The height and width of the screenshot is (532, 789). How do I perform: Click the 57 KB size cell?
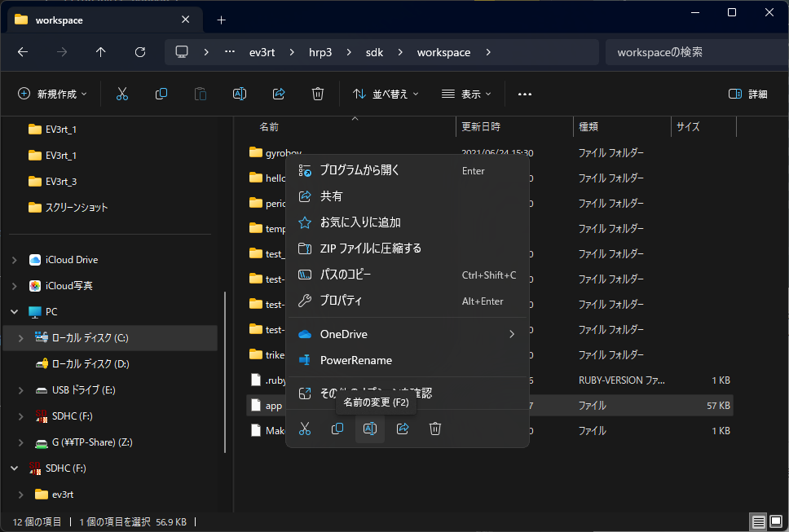[x=718, y=405]
